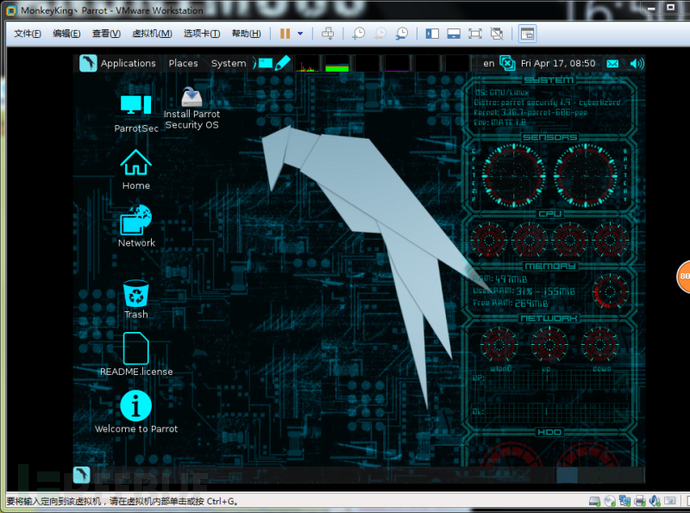Click the Parrot logo in bottom panel
Image resolution: width=690 pixels, height=513 pixels.
81,475
